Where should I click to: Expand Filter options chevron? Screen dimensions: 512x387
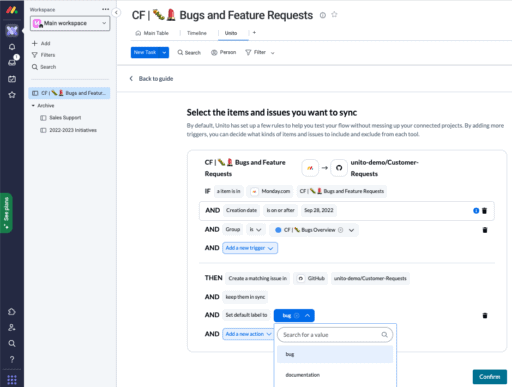(273, 53)
